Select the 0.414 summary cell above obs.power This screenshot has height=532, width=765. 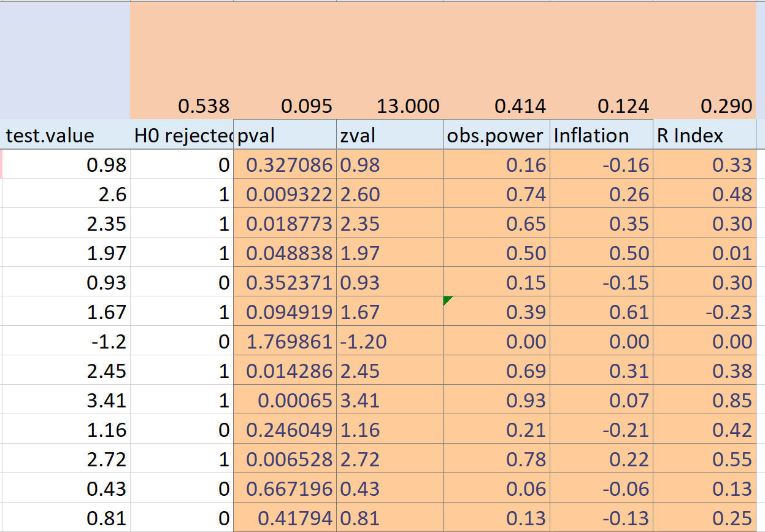(x=496, y=106)
